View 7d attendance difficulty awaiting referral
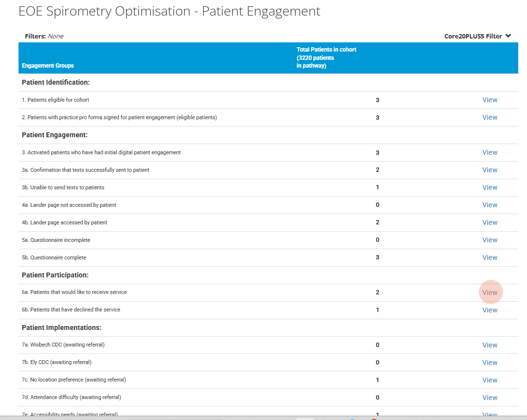Screen dimensions: 527x420 click(489, 398)
